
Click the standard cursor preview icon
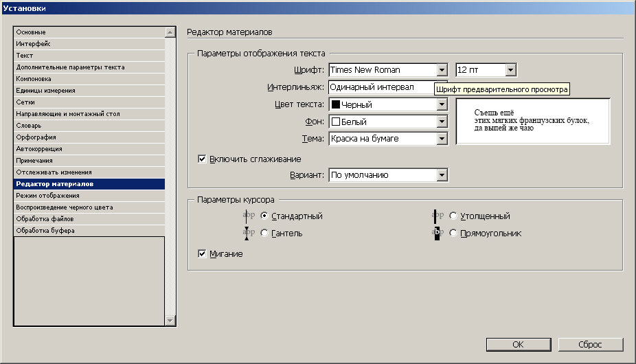point(249,216)
